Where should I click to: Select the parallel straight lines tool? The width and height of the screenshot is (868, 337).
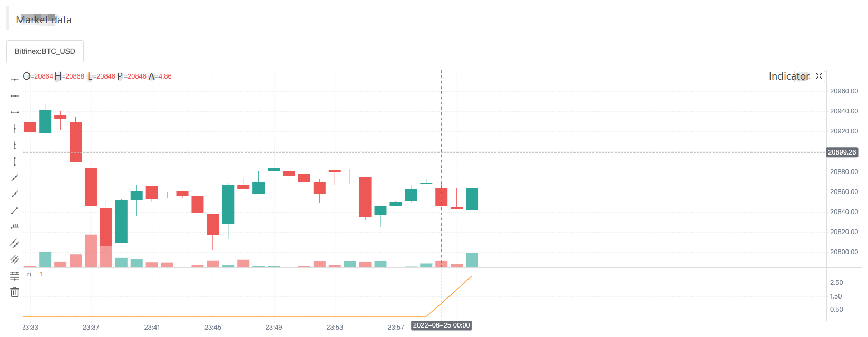tap(15, 259)
